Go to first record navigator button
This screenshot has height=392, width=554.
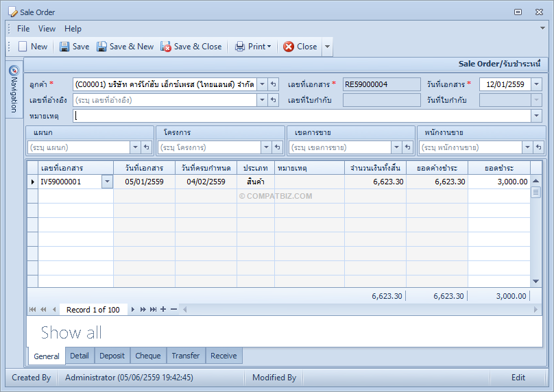coord(32,309)
